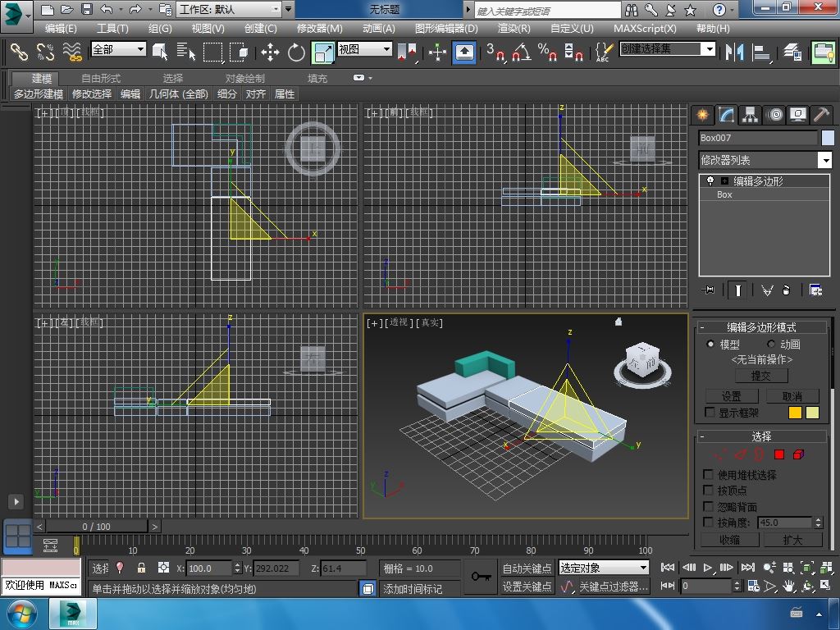Click the Selection Lock padlock icon
Viewport: 840px width, 630px height.
click(x=141, y=568)
